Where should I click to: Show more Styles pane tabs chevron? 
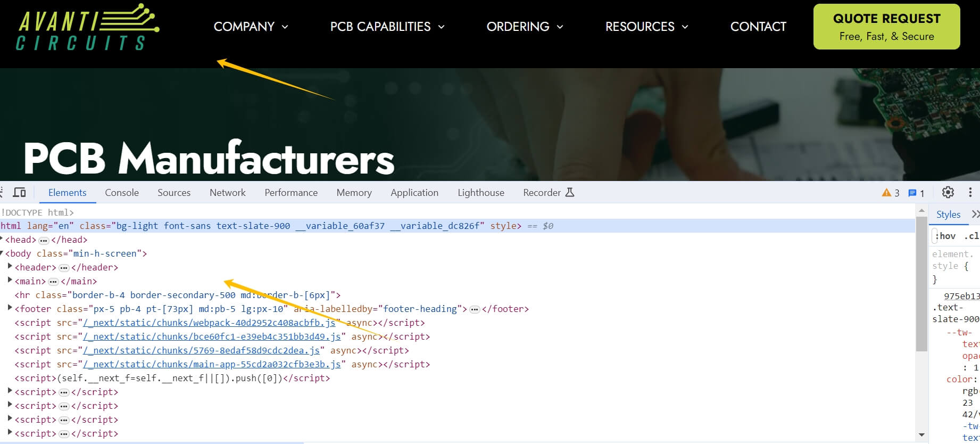(975, 214)
